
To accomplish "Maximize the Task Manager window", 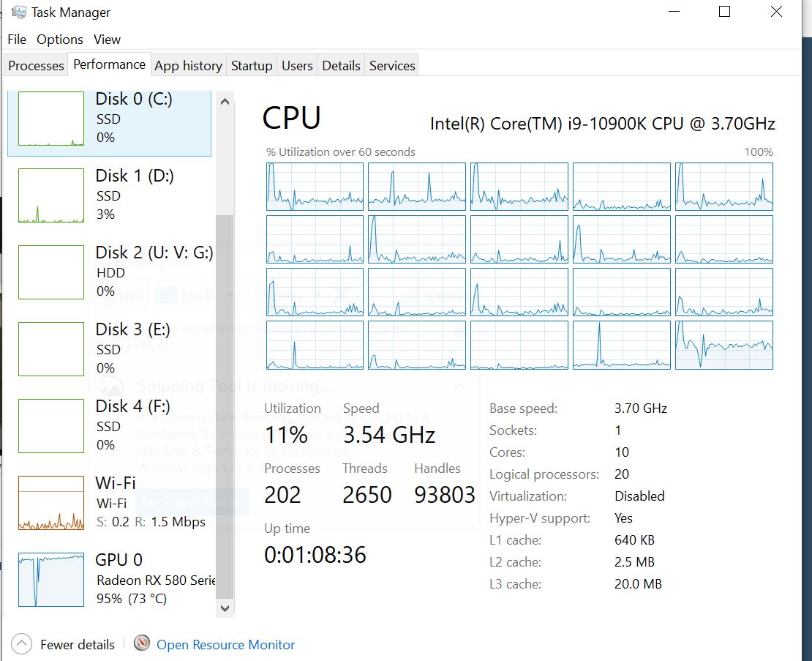I will 724,12.
